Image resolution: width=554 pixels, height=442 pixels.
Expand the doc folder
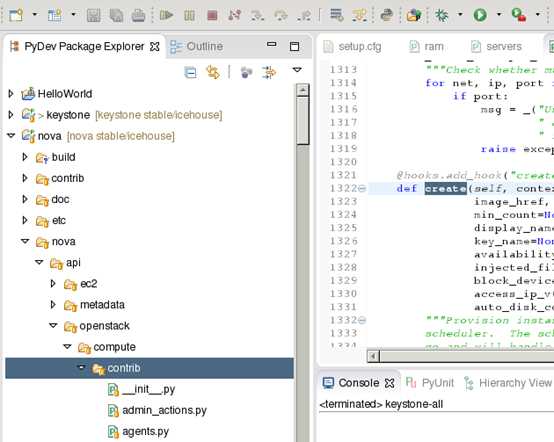(x=25, y=199)
